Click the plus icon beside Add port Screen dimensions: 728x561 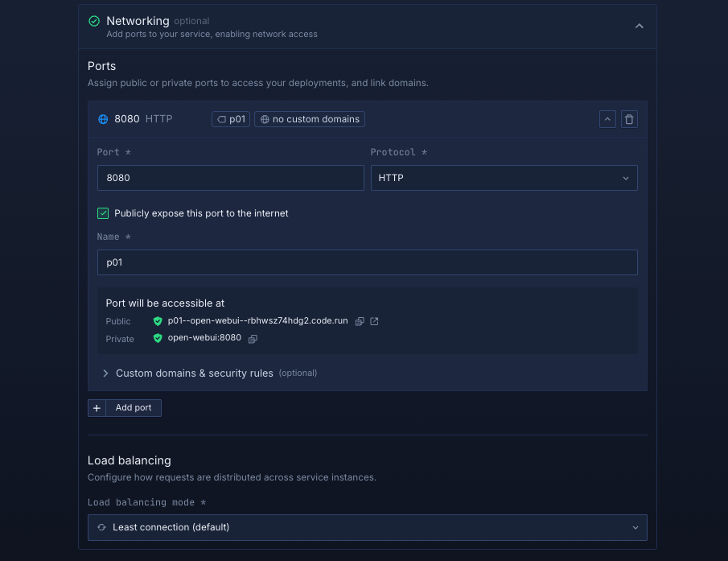[97, 408]
